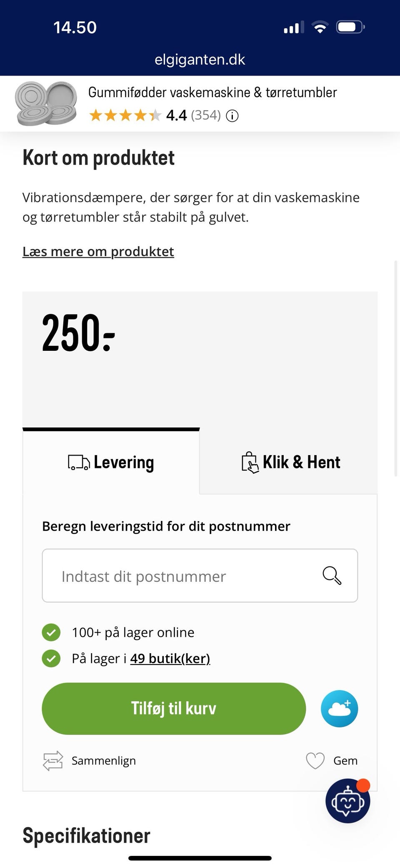Tap the postal code search magnifier
This screenshot has width=400, height=868.
(x=332, y=576)
